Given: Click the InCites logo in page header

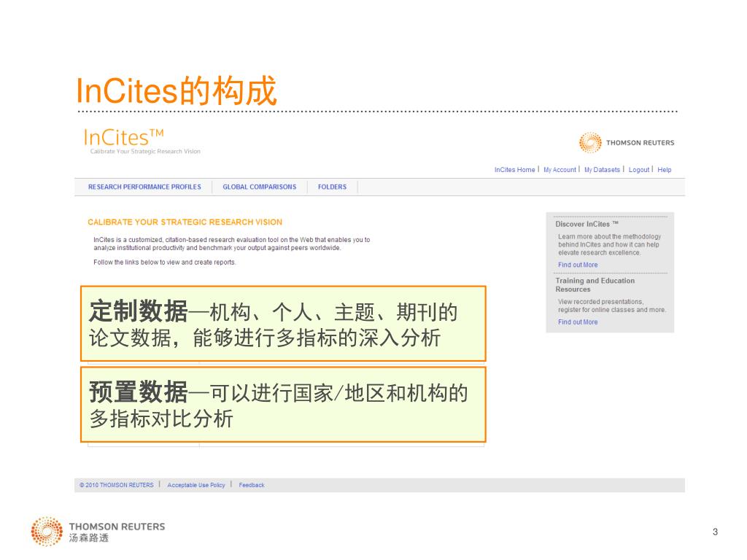Looking at the screenshot, I should [142, 141].
